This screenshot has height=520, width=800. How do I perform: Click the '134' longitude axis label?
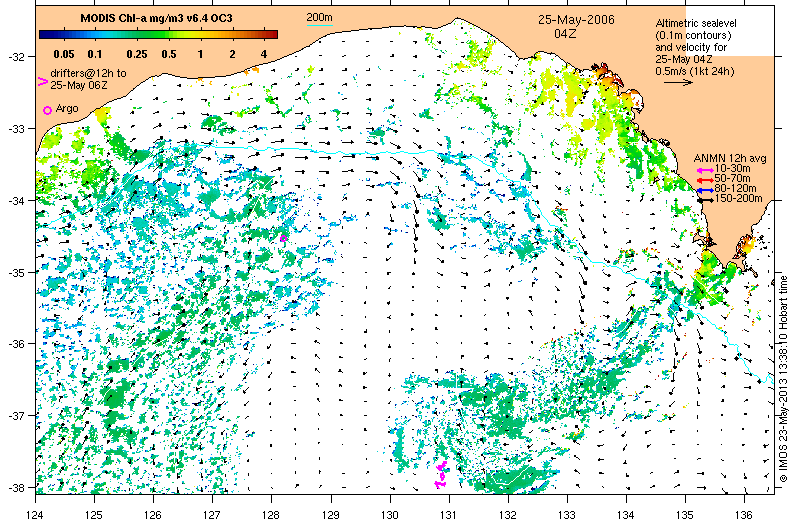(x=626, y=514)
